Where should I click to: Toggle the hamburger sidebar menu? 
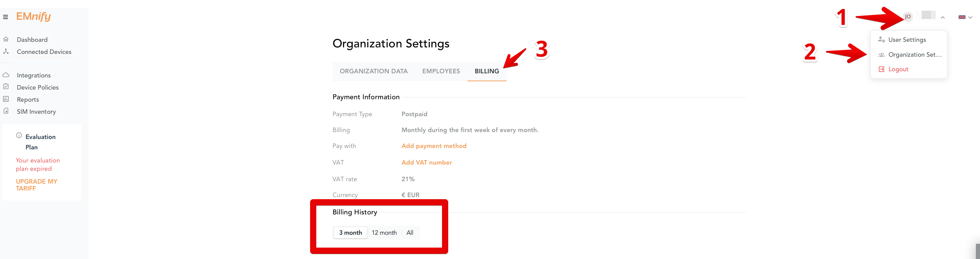click(5, 17)
